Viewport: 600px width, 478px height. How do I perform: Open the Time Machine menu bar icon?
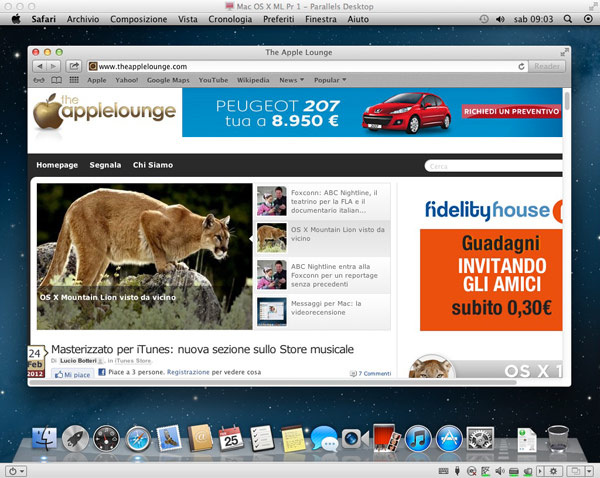click(484, 19)
